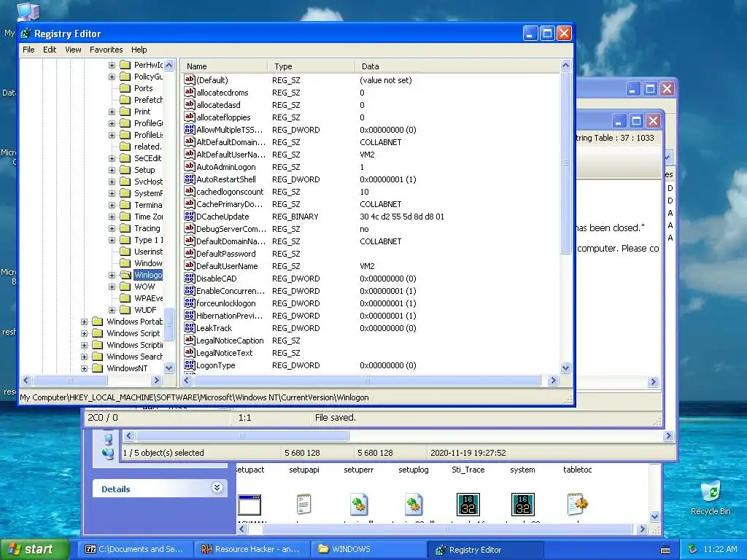Screen dimensions: 747x560
Task: Click the AutoAdminLogon string value icon
Action: tap(190, 167)
